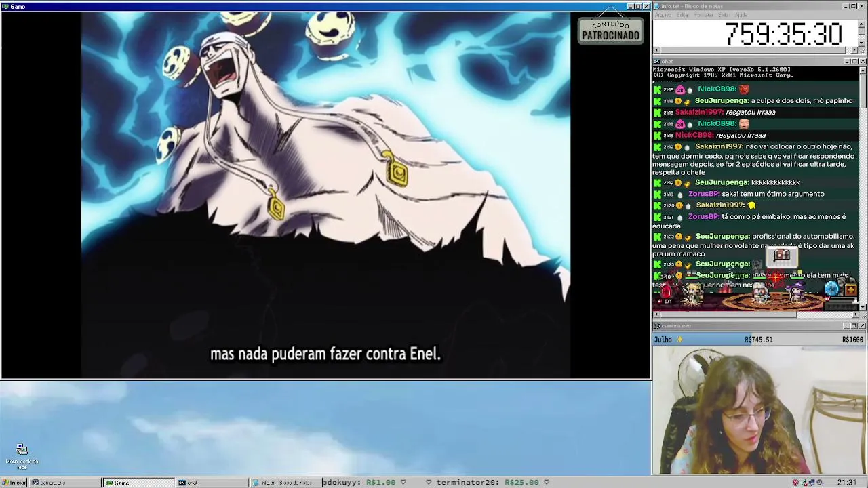
Task: Open the Editar menu in Bloco de notas
Action: [683, 15]
